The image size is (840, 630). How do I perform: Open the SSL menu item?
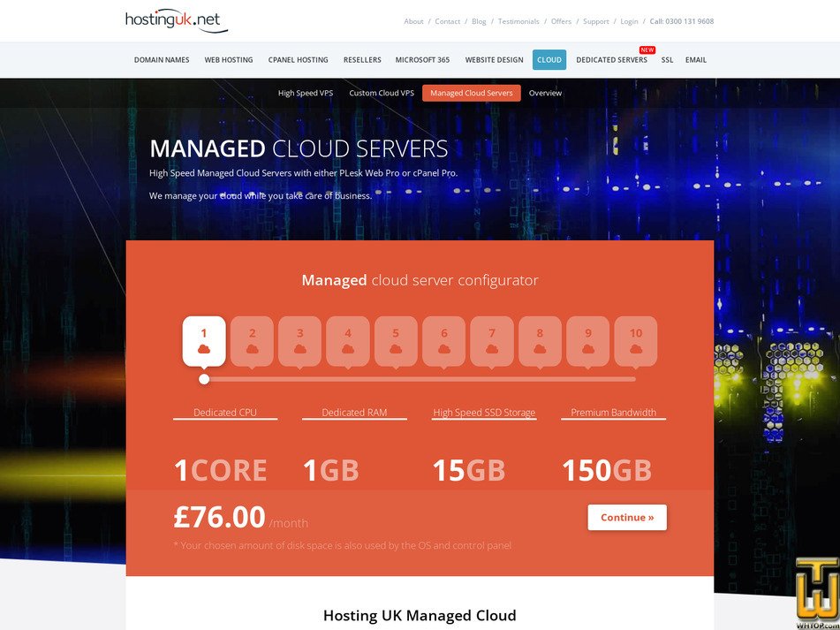click(x=667, y=60)
